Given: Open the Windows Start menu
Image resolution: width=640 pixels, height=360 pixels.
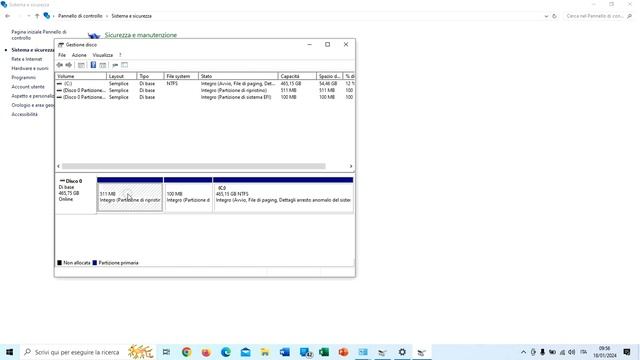Looking at the screenshot, I should click(x=10, y=352).
